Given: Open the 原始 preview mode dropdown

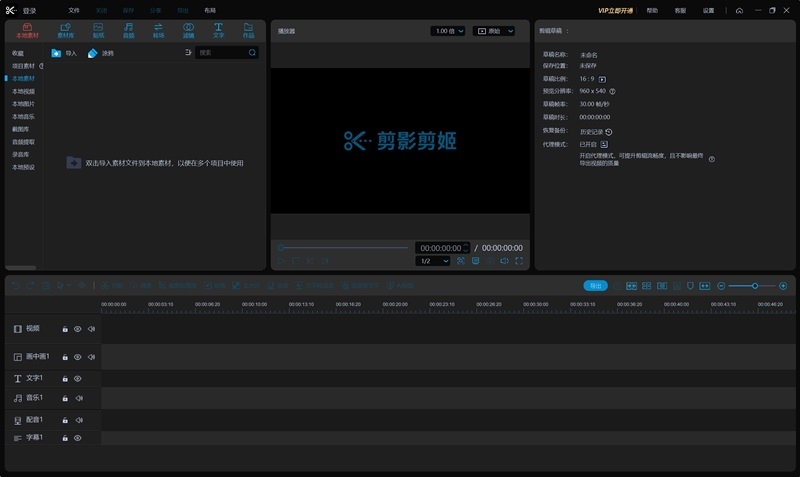Looking at the screenshot, I should tap(494, 31).
